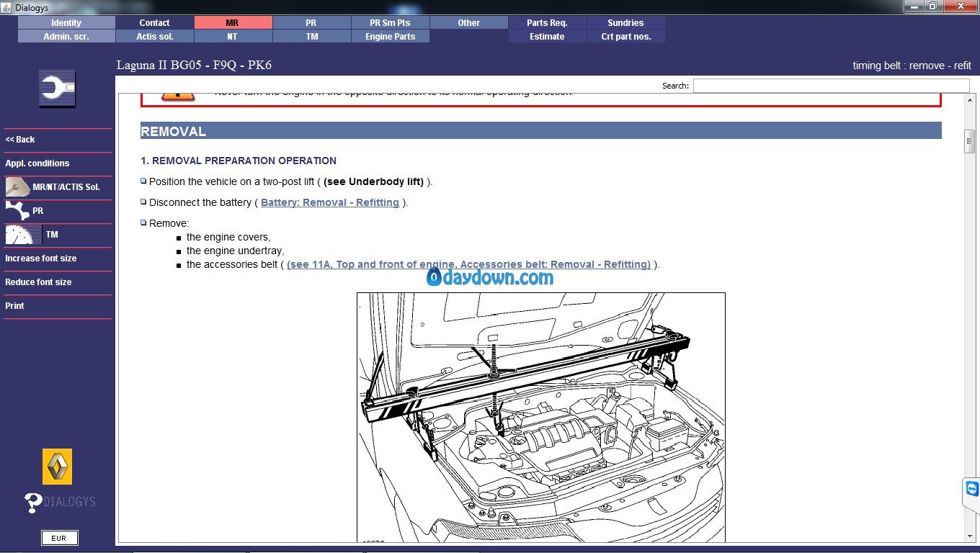Print the current document
Screen dimensions: 980x553
pos(14,306)
